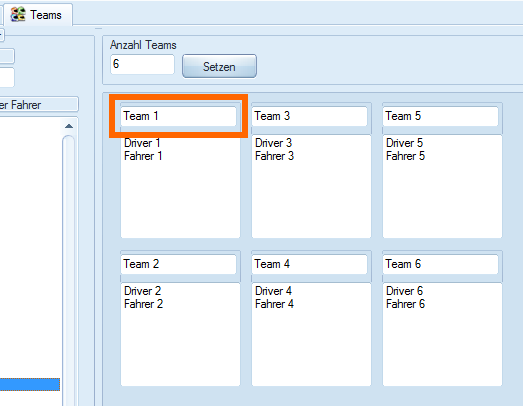Focus the Anzahl Teams number field
Screen dimensions: 523x406
tap(142, 64)
